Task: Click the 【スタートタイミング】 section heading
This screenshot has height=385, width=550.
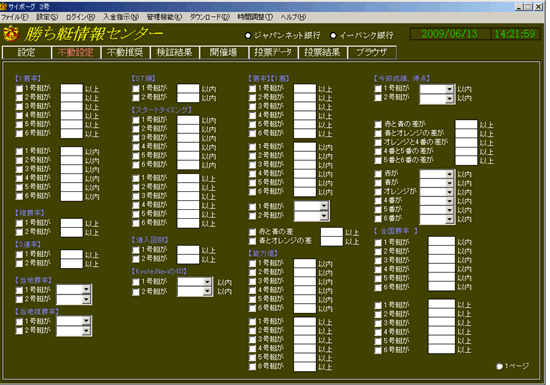Action: (x=162, y=110)
